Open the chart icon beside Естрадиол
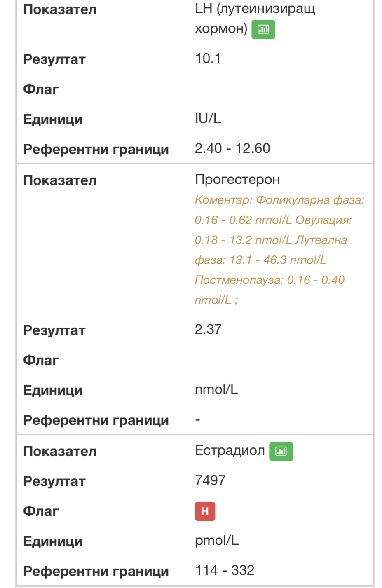Image resolution: width=382 pixels, height=588 pixels. 281,451
